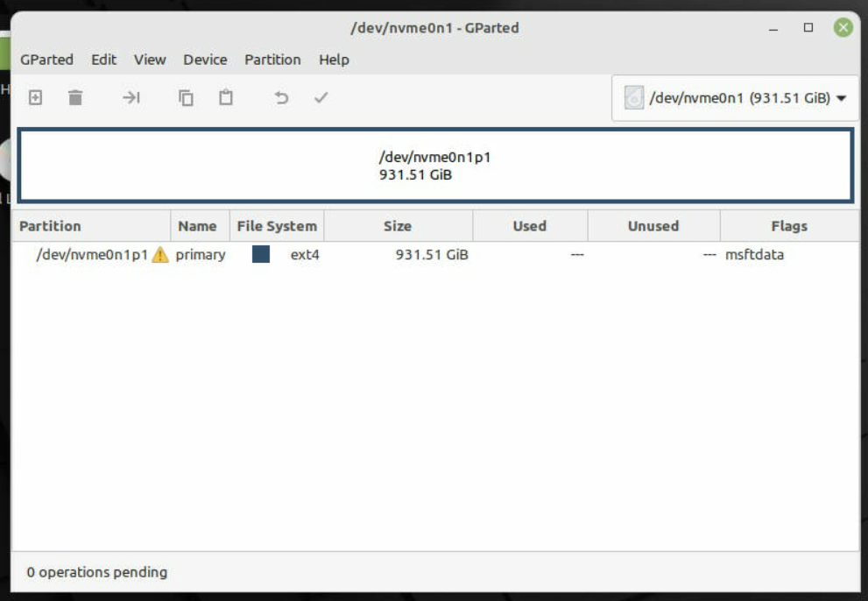Open the Edit menu

coord(103,60)
